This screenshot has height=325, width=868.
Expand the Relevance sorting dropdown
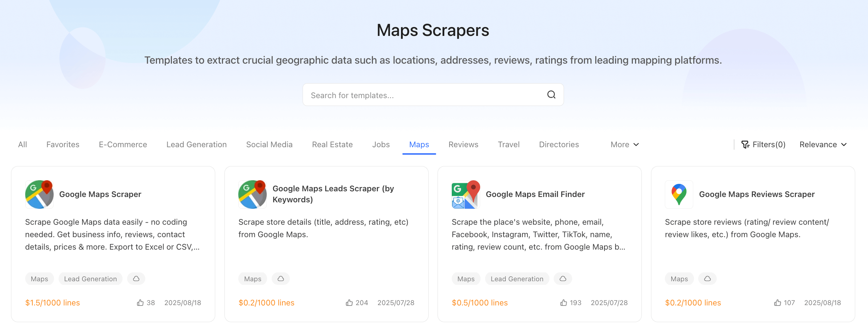[823, 144]
